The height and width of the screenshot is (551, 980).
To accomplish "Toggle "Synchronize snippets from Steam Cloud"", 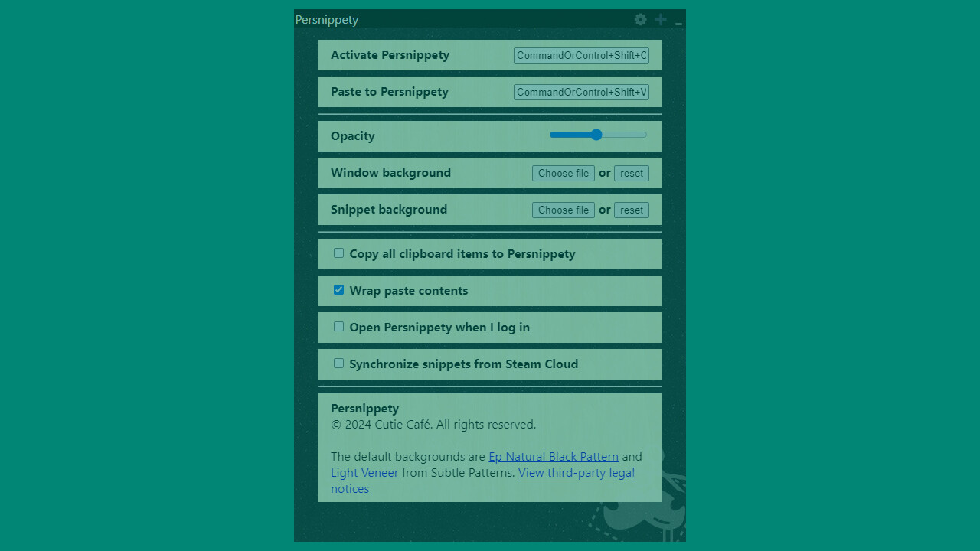I will (x=338, y=363).
